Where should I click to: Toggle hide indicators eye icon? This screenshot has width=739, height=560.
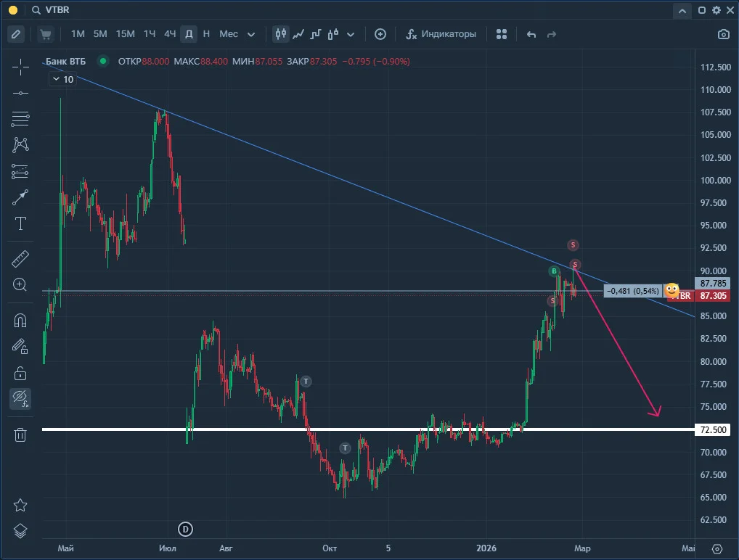coord(20,399)
